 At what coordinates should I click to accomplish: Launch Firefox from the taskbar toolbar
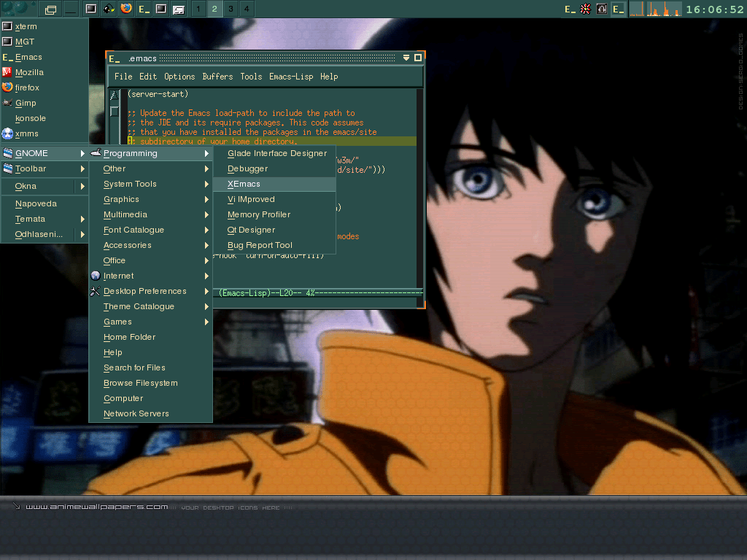[126, 9]
